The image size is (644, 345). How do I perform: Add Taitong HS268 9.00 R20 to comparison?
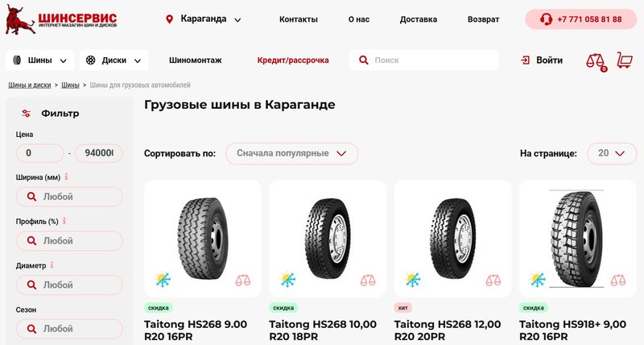click(x=243, y=281)
